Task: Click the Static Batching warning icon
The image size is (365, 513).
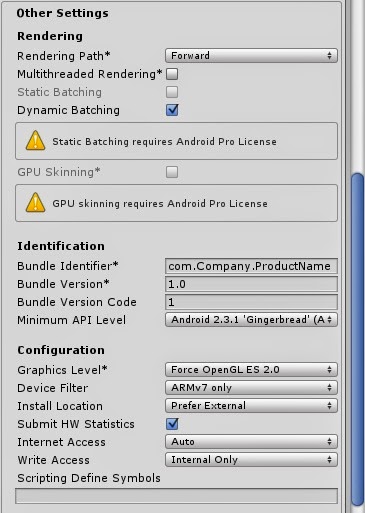Action: tap(35, 141)
